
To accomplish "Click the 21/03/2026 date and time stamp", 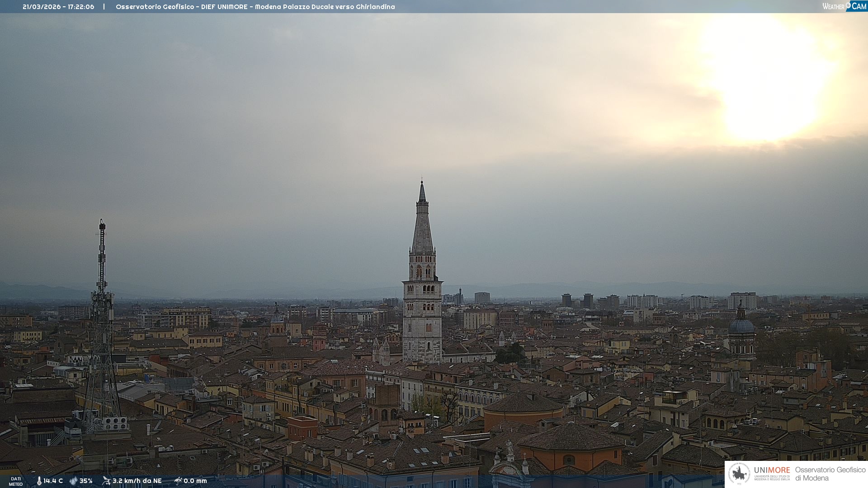I will [58, 7].
